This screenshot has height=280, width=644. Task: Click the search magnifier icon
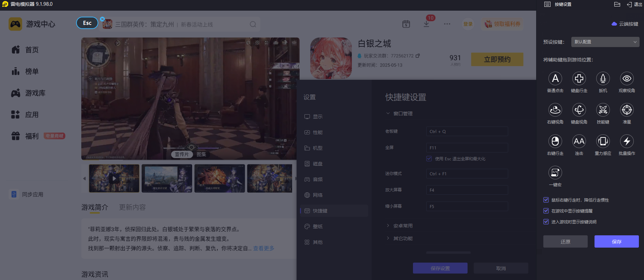tap(253, 24)
